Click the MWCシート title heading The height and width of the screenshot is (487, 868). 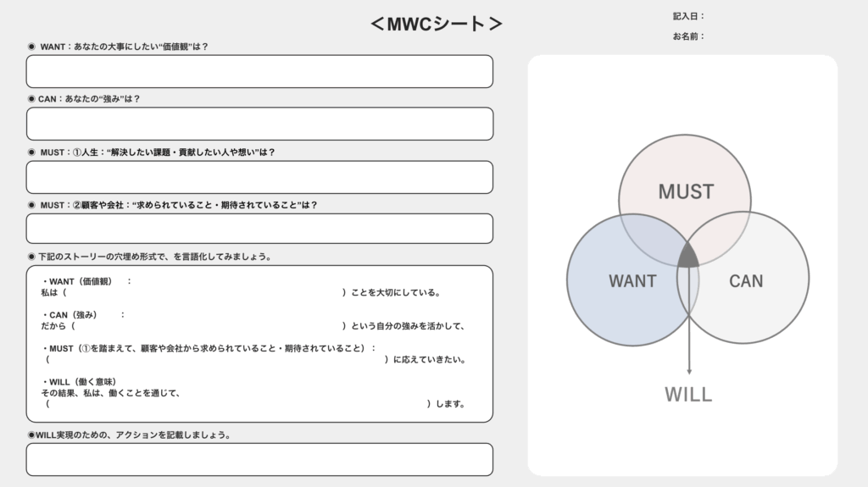[437, 25]
